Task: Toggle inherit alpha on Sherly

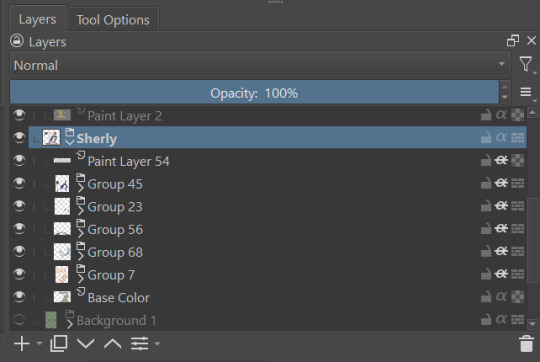Action: (x=501, y=137)
